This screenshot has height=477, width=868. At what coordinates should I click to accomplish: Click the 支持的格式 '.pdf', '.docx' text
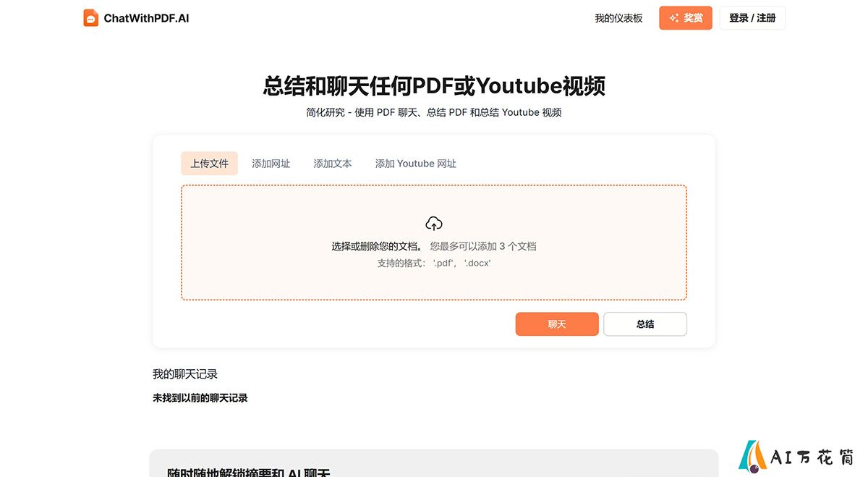point(434,263)
